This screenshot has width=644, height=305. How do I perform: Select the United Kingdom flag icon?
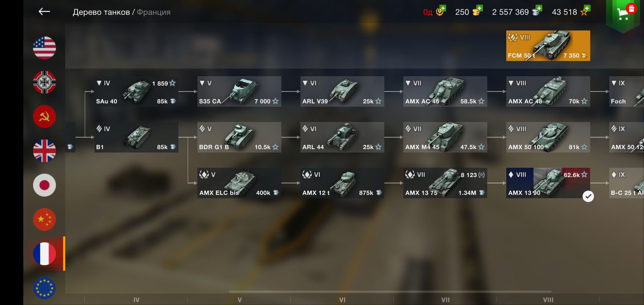44,150
